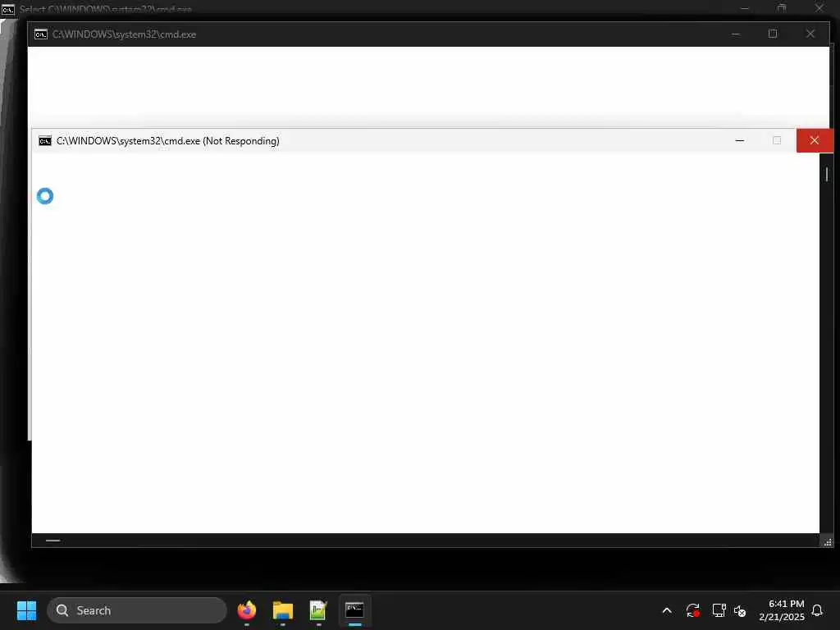
Task: Open the green notepad editor taskbar app
Action: [x=318, y=610]
